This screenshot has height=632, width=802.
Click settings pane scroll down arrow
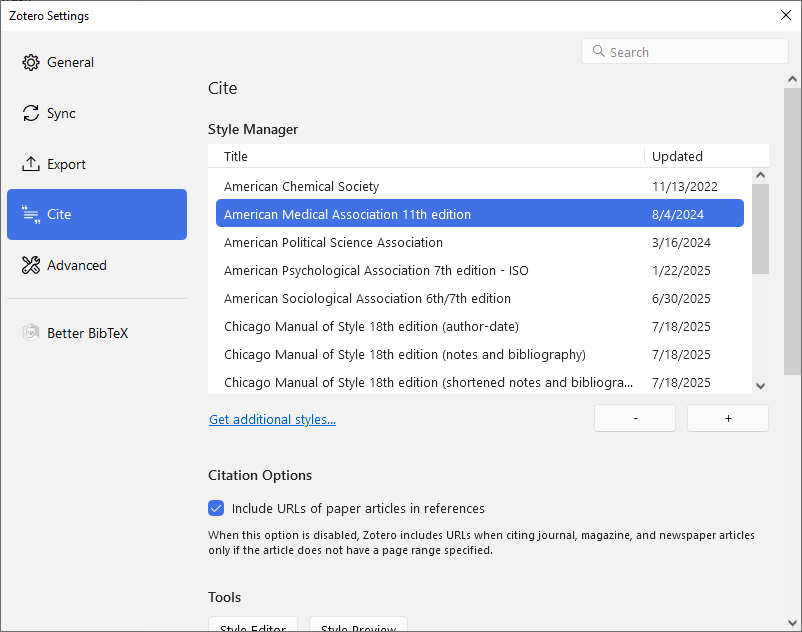[792, 623]
